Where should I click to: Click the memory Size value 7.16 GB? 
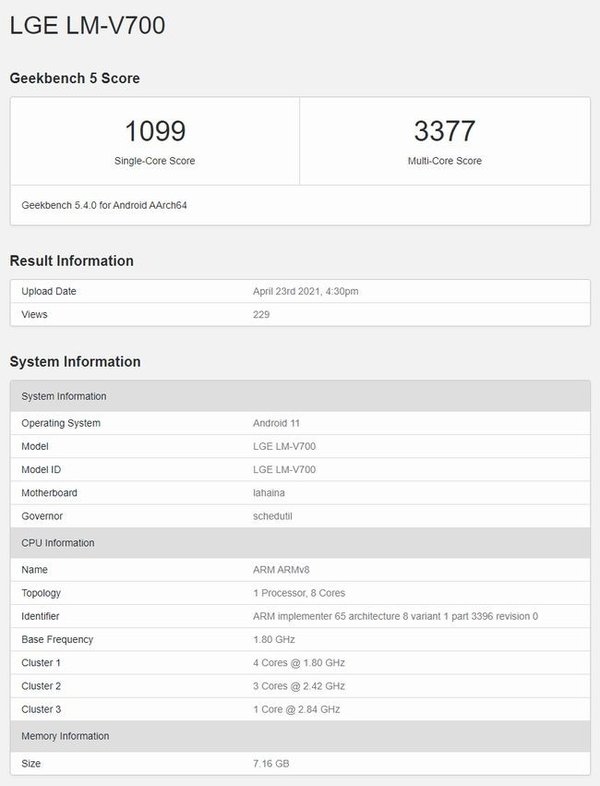click(x=271, y=763)
